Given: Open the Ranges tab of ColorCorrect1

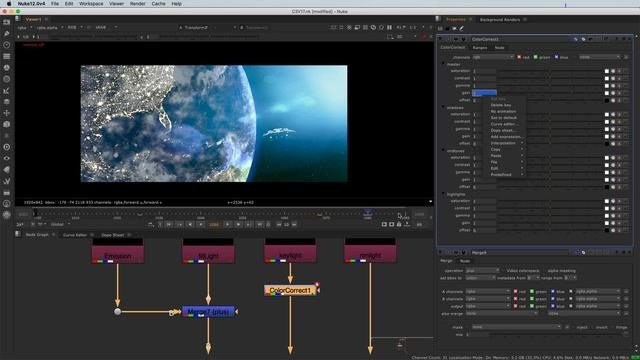Looking at the screenshot, I should click(480, 48).
